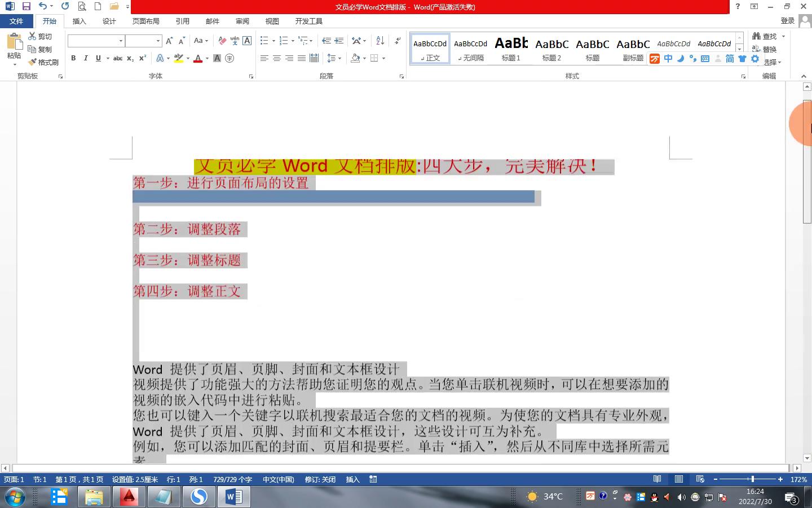Click the A-Z sort icon

[x=380, y=41]
